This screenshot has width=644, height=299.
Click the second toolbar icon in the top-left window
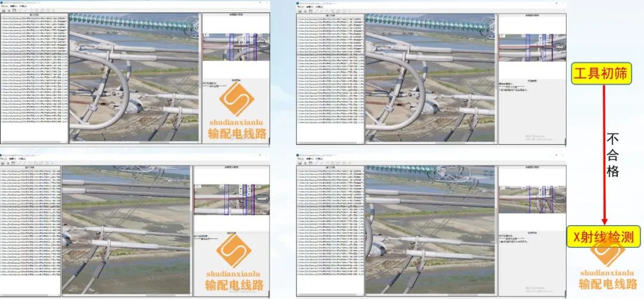coord(9,10)
